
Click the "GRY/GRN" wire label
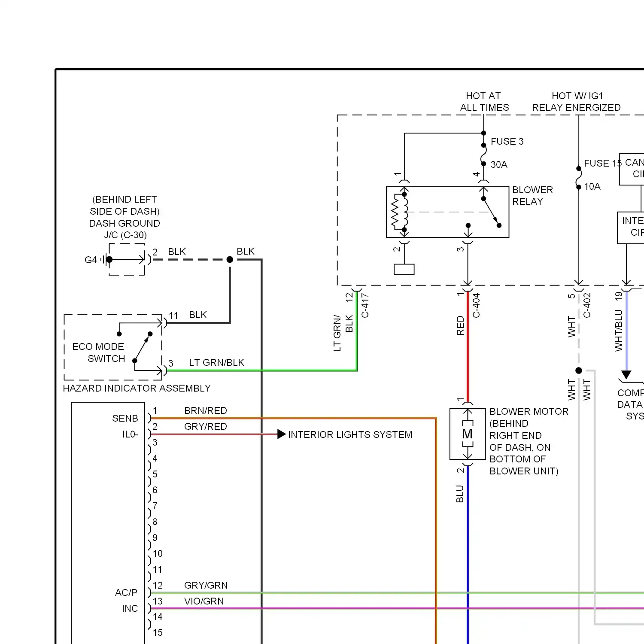206,585
